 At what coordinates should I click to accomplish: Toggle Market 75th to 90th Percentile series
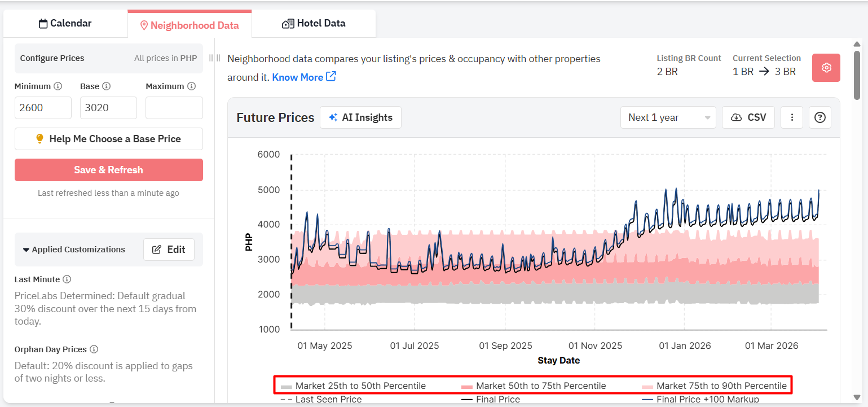tap(714, 386)
